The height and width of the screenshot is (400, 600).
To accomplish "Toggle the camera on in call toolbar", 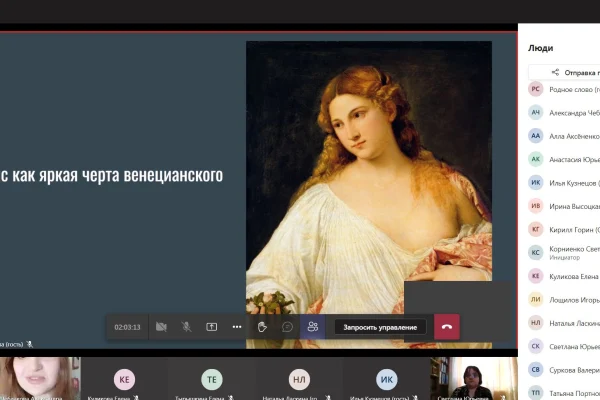I will (161, 326).
